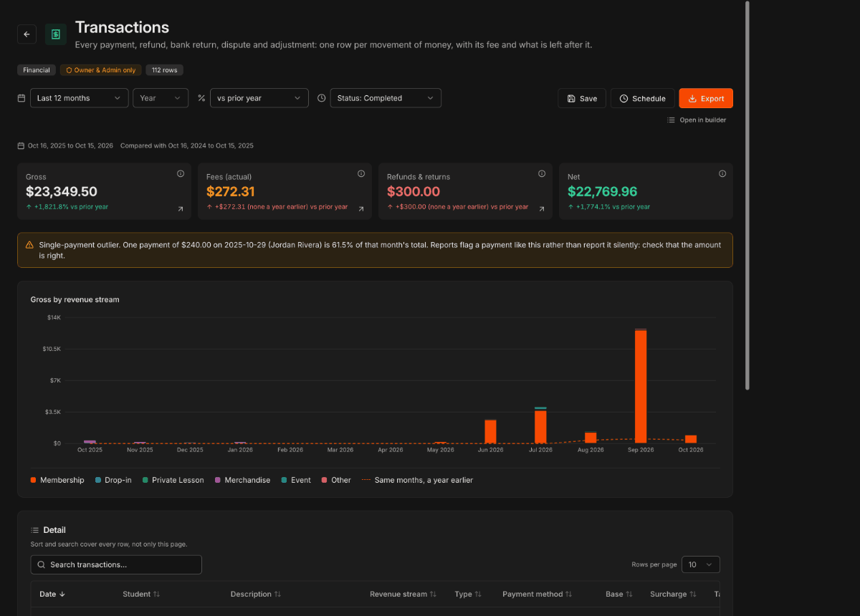
Task: Click the page vertical scrollbar
Action: click(747, 196)
